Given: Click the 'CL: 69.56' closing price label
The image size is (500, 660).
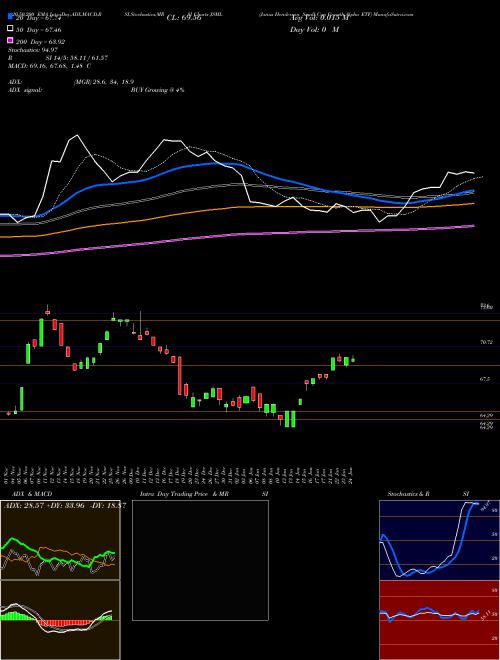Looking at the screenshot, I should [x=184, y=18].
